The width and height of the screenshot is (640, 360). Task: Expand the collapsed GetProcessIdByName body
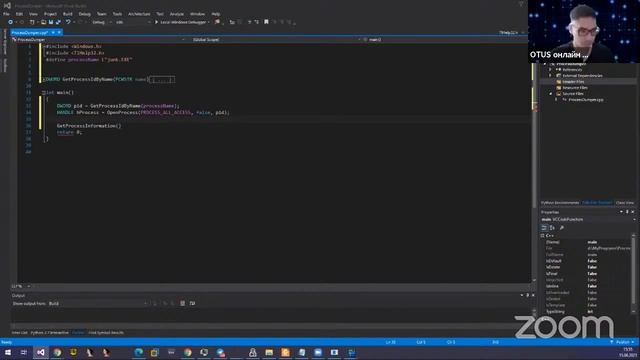(162, 80)
